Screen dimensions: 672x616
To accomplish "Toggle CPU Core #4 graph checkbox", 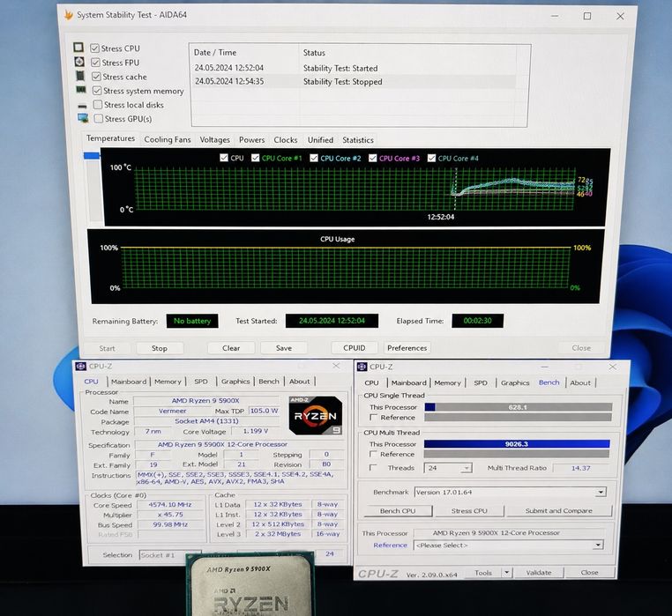I will (431, 158).
